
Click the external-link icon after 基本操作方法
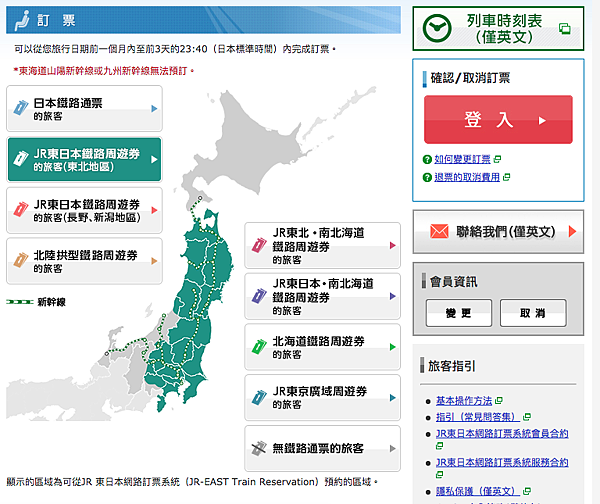click(x=498, y=401)
